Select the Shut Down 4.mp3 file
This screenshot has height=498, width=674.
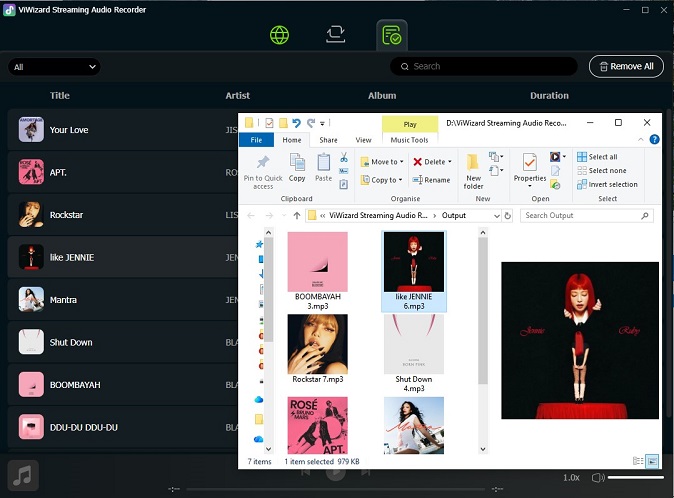(414, 353)
